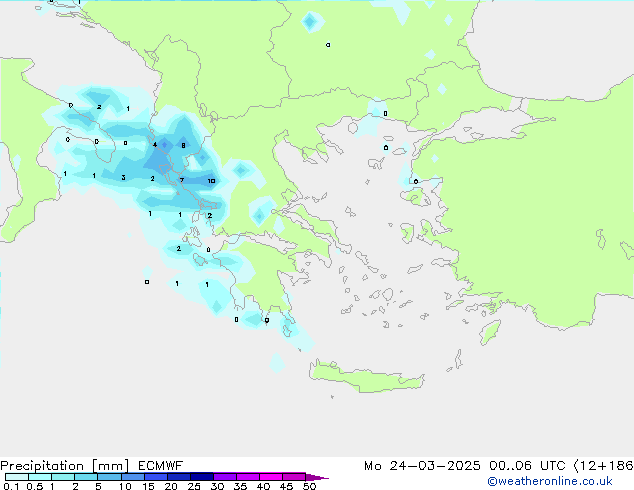
Task: Click the above-50 mm arrow tip of legend
Action: pyautogui.click(x=317, y=477)
